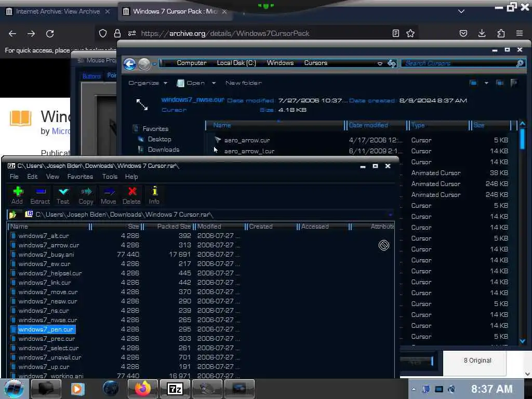This screenshot has width=532, height=399.
Task: Select windows7_unavail.cur in the archive list
Action: pos(49,357)
